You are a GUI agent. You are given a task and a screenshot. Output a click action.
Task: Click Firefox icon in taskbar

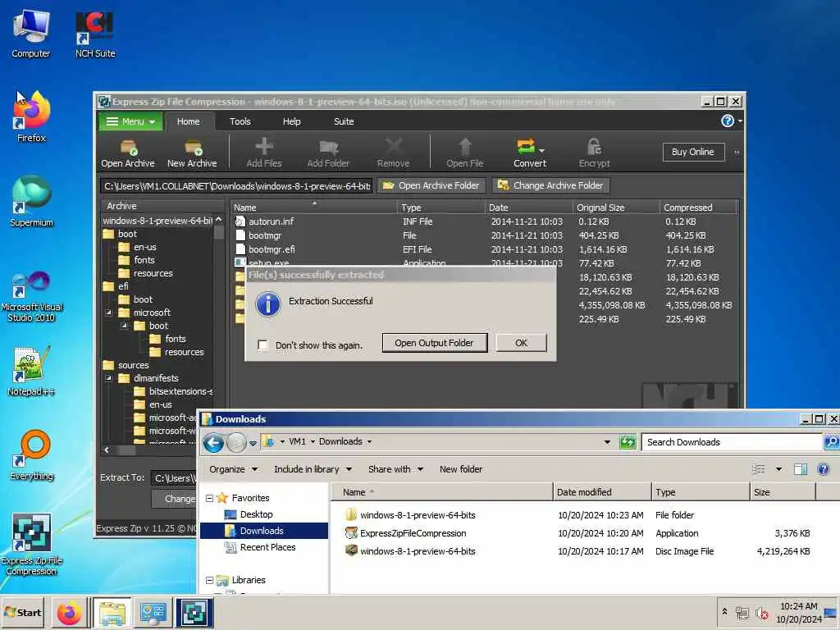[x=69, y=614]
